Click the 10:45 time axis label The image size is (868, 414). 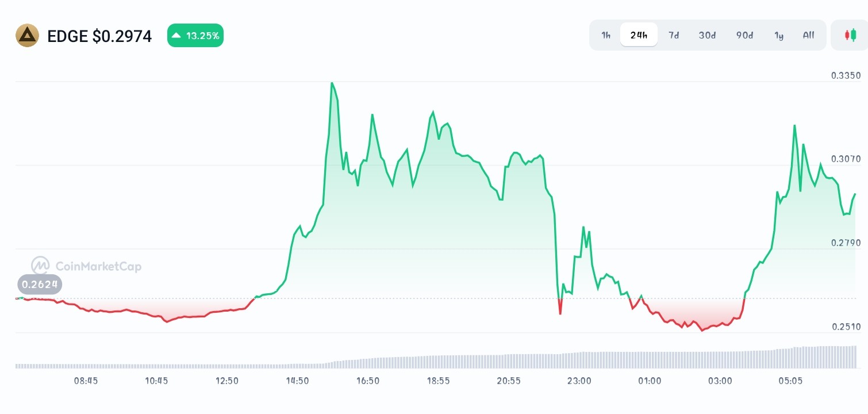tap(156, 381)
